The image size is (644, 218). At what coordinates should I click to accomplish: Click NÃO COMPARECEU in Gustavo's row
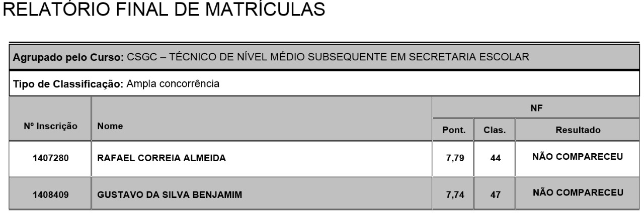tap(577, 191)
